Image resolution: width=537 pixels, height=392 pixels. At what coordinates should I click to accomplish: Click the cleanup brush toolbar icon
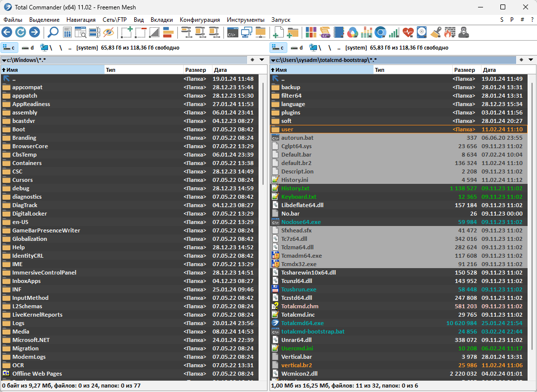(435, 33)
